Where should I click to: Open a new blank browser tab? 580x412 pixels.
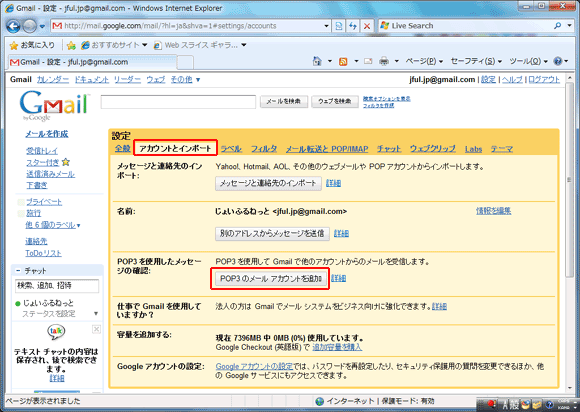pyautogui.click(x=185, y=62)
